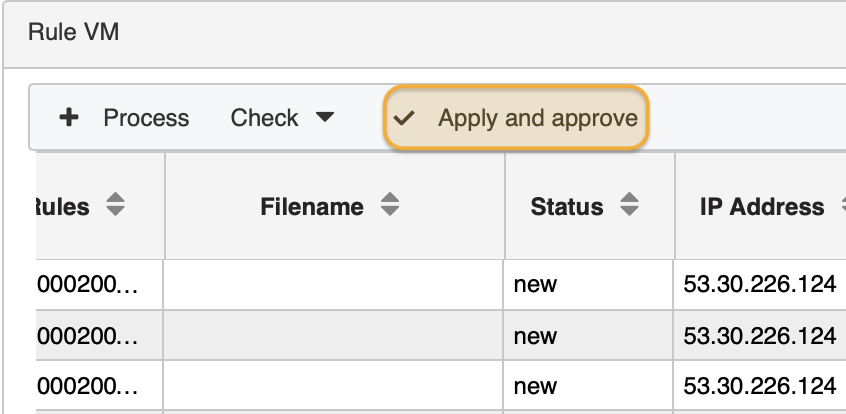This screenshot has height=414, width=846.
Task: Click the Process button label
Action: tap(146, 118)
